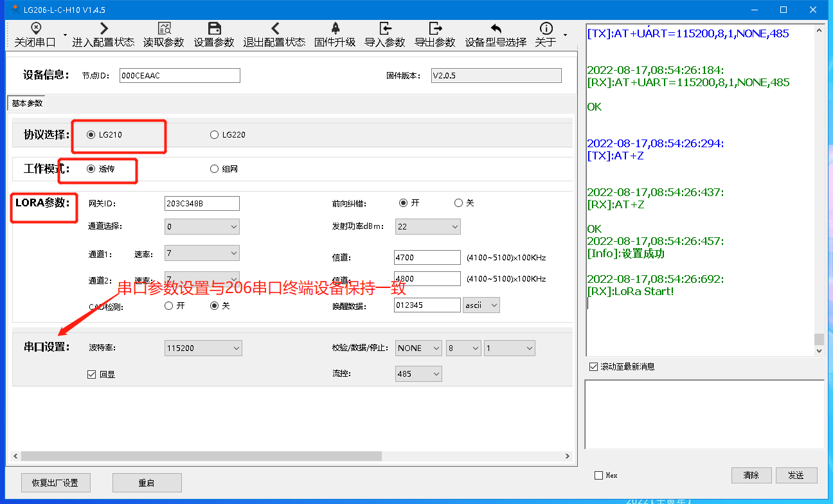The width and height of the screenshot is (833, 504).
Task: Click the 设置参数 save icon
Action: pos(215,29)
